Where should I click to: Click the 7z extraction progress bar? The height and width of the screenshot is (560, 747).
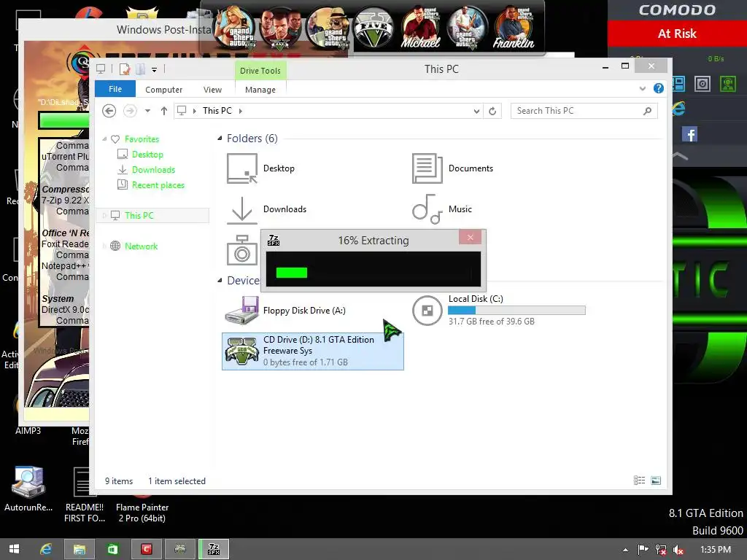373,272
